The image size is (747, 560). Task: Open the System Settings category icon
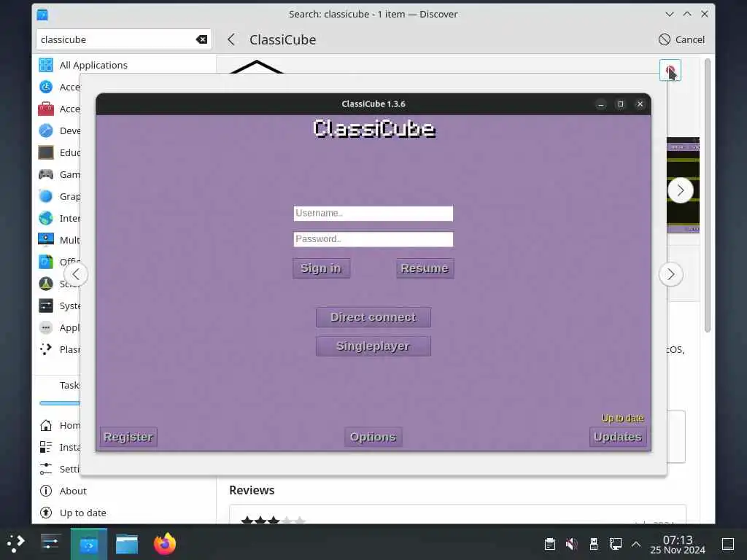pos(46,306)
